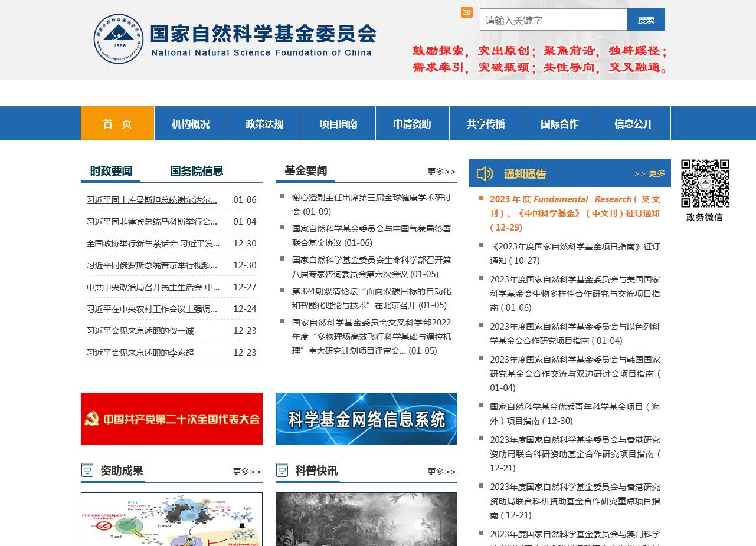Open the 更多 link next to 基金要闻

(x=440, y=172)
